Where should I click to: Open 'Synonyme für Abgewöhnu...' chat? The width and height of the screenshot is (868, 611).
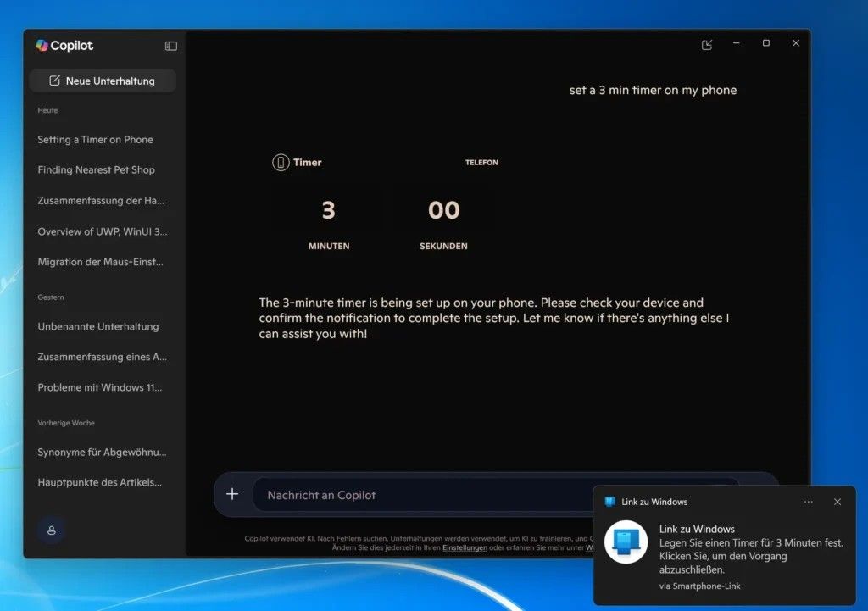tap(102, 452)
